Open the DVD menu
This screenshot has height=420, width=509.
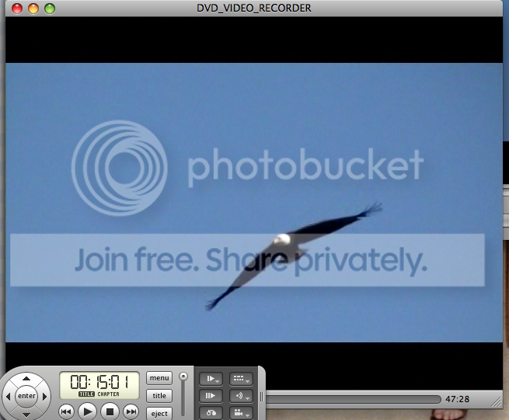coord(159,378)
